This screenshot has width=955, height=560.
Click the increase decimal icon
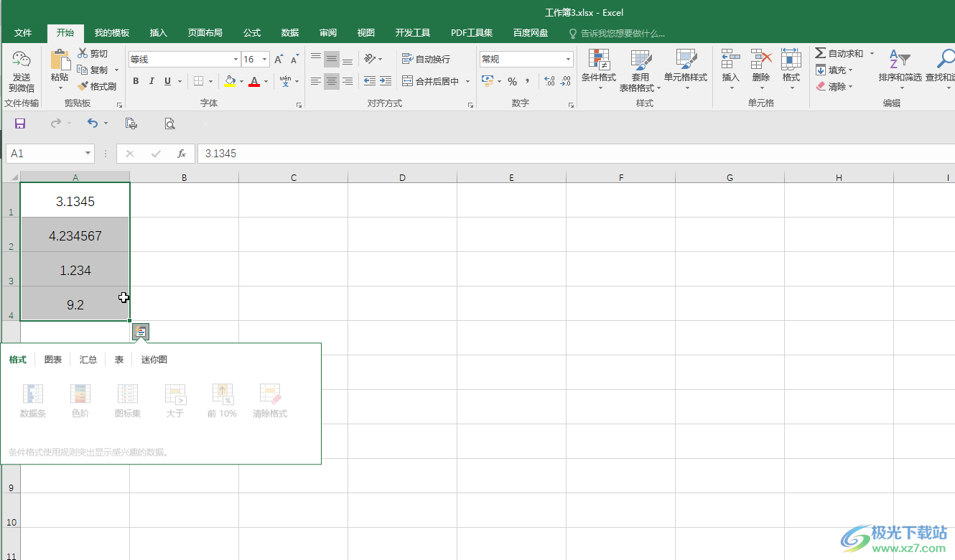click(549, 81)
